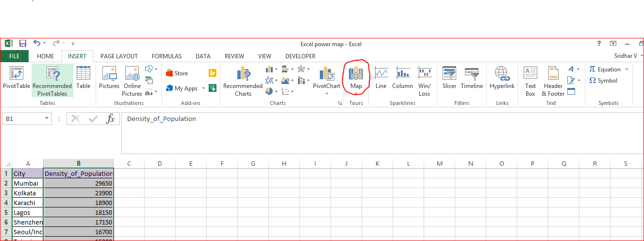Viewport: 644px width, 241px height.
Task: Insert a Slicer filter
Action: tap(449, 78)
